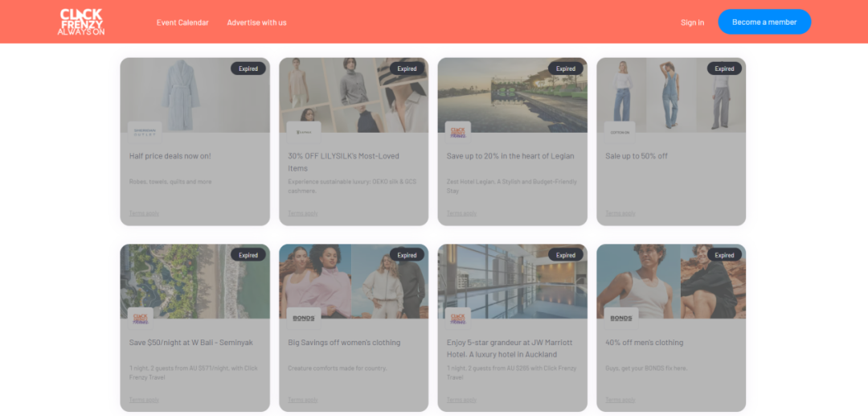This screenshot has width=868, height=416.
Task: Open Terms apply on Half price deals card
Action: (144, 213)
